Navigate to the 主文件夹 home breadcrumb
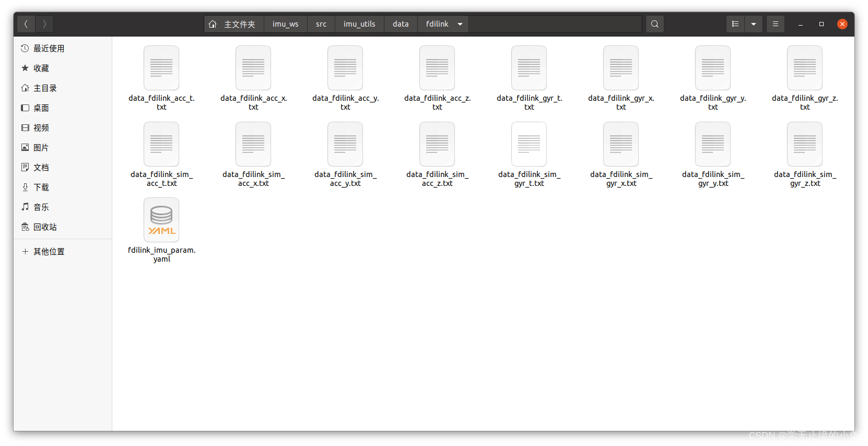The width and height of the screenshot is (868, 446). pos(234,24)
